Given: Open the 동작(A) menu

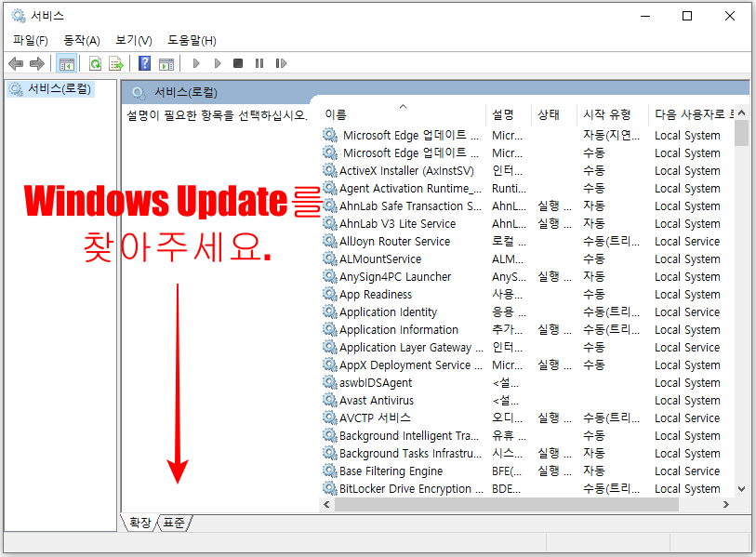Looking at the screenshot, I should click(82, 41).
